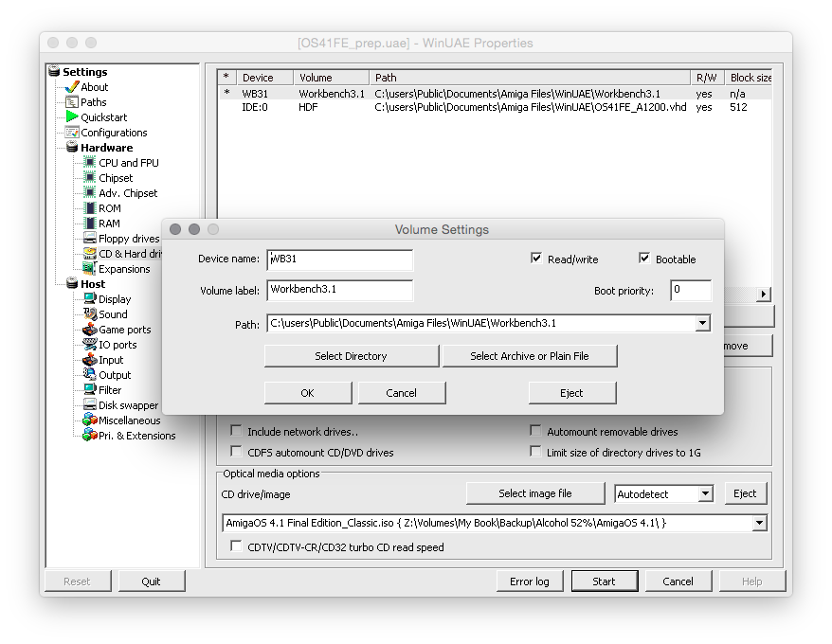Screen dimensions: 832x644
Task: Enable Automount removable drives
Action: click(x=535, y=431)
